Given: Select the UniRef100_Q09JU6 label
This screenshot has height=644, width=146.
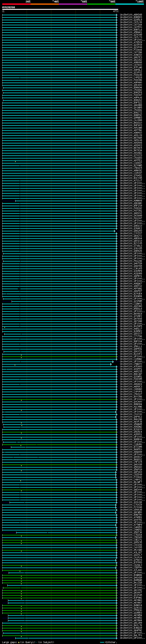Looking at the screenshot, I should pos(131,503).
